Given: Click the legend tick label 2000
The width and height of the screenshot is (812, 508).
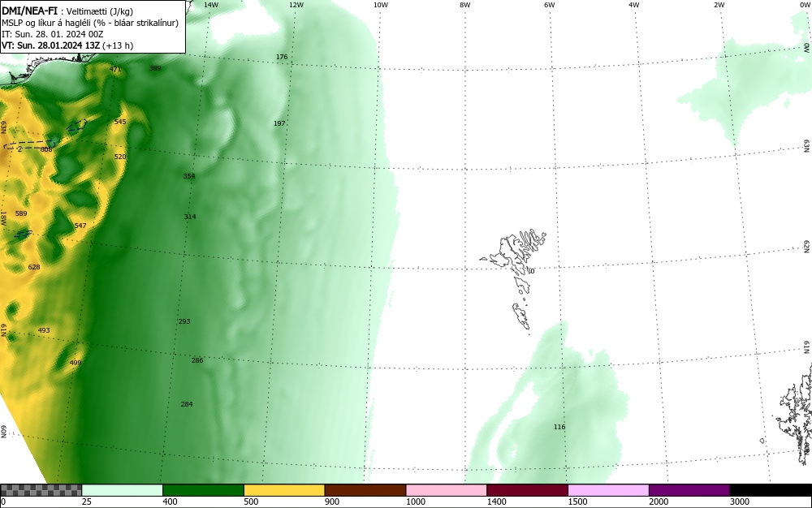Looking at the screenshot, I should coord(659,502).
